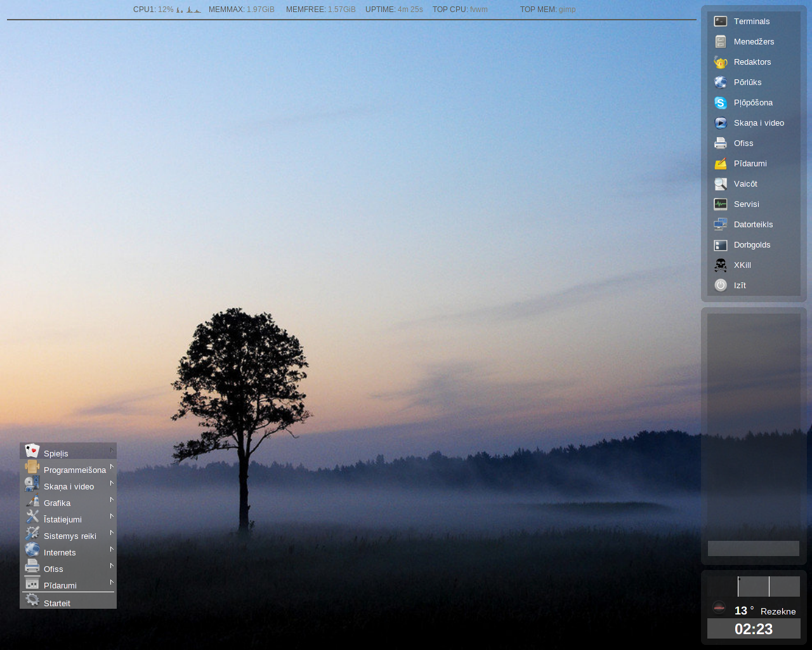The width and height of the screenshot is (812, 650).
Task: Expand the Īstatiejumi submenu arrow
Action: (x=112, y=516)
